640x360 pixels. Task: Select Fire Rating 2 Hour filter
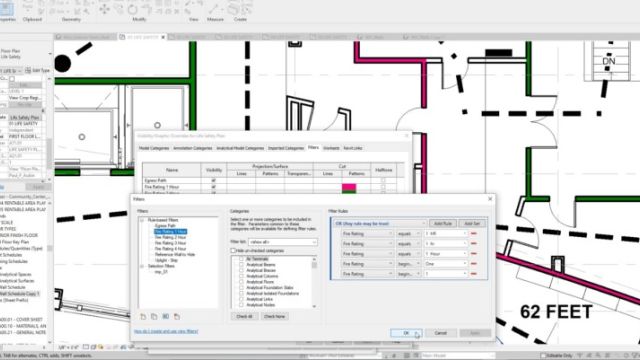pos(170,237)
